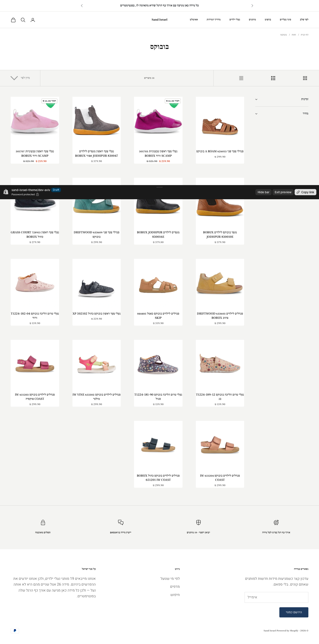Image resolution: width=319 pixels, height=644 pixels.
Task: Open the נעלי ילדים navigation item
Action: click(x=235, y=19)
